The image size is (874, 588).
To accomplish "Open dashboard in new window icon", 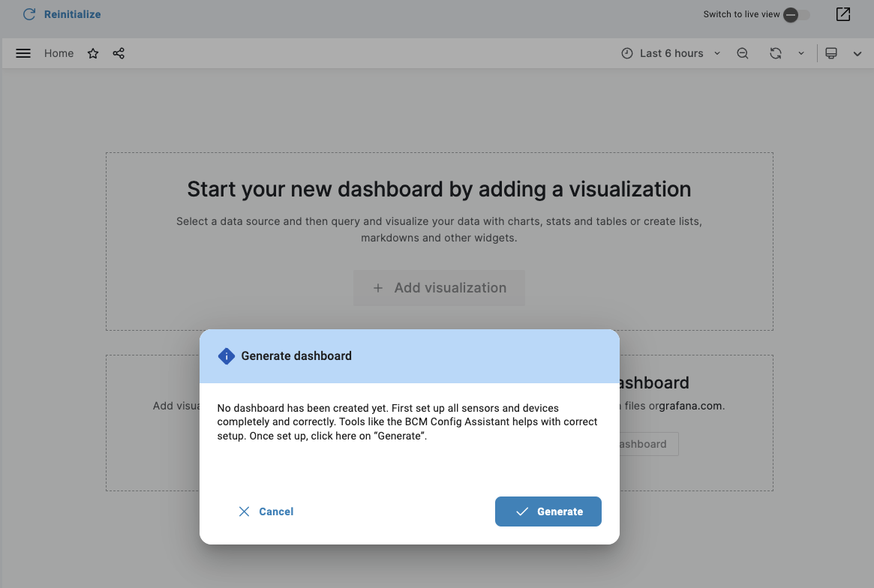I will [x=843, y=14].
